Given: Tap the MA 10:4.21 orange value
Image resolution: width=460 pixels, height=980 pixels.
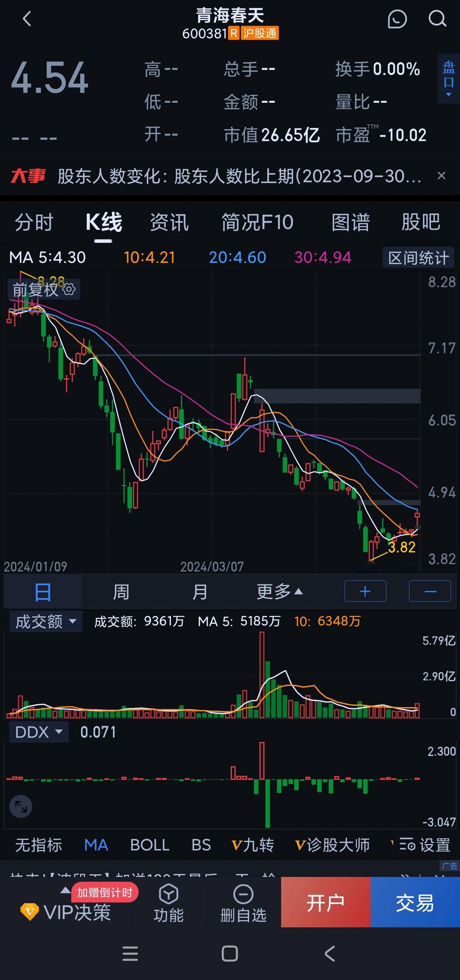Looking at the screenshot, I should 149,257.
